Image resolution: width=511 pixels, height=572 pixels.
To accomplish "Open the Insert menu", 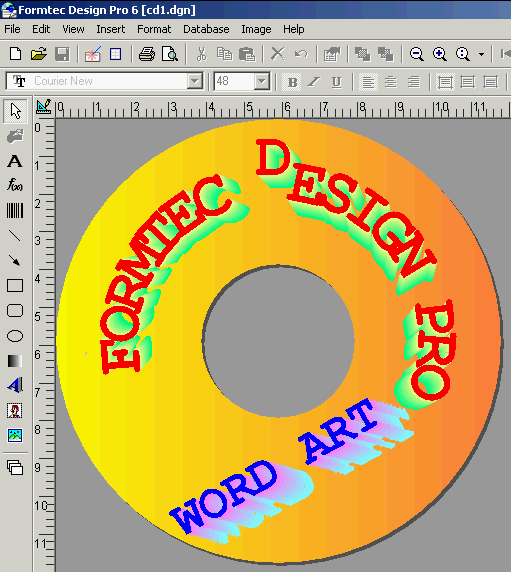I will coord(111,29).
